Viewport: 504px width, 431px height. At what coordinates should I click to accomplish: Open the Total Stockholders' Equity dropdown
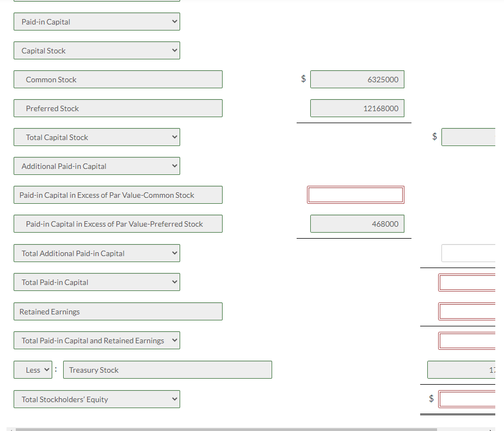point(97,399)
